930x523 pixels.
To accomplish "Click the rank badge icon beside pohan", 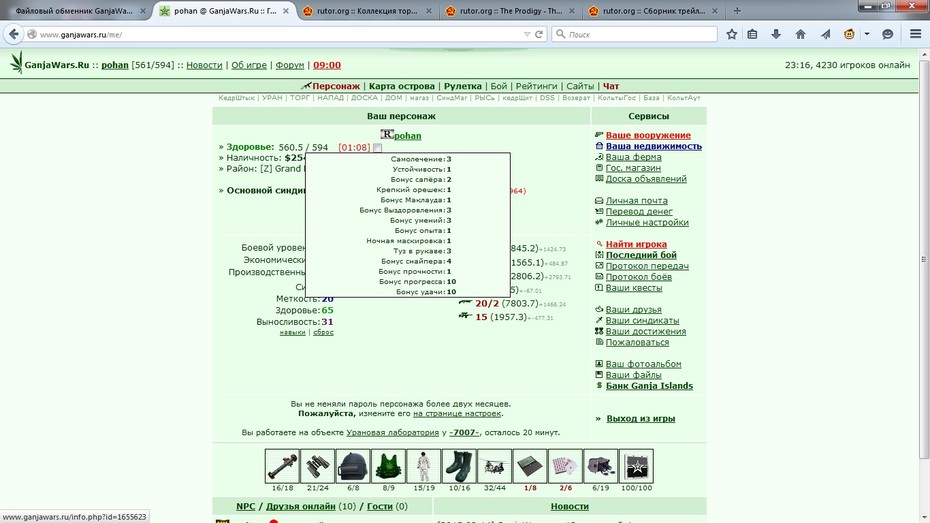I will click(x=387, y=135).
